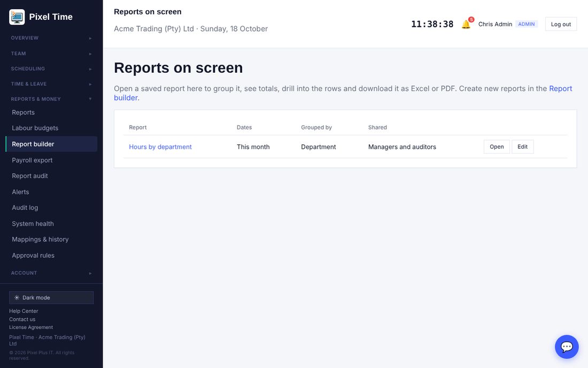The height and width of the screenshot is (368, 588).
Task: Click the Dates column header
Action: tap(244, 127)
